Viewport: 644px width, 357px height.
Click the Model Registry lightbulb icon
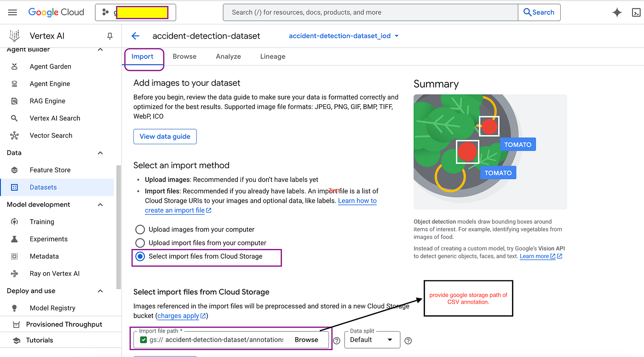[14, 308]
